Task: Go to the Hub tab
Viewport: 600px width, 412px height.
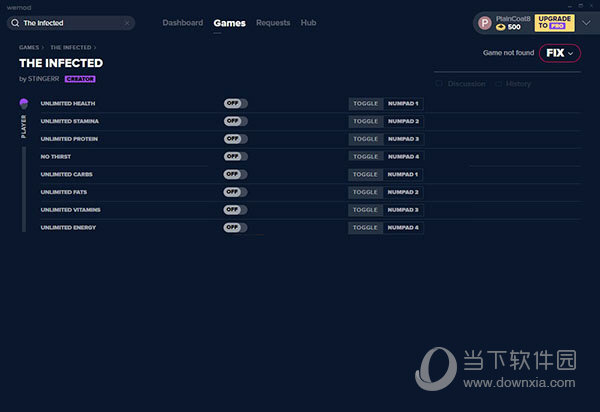Action: point(308,23)
